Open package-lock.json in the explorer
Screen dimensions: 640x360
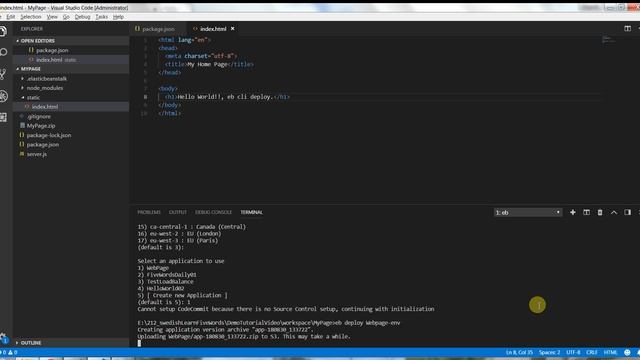pyautogui.click(x=49, y=135)
